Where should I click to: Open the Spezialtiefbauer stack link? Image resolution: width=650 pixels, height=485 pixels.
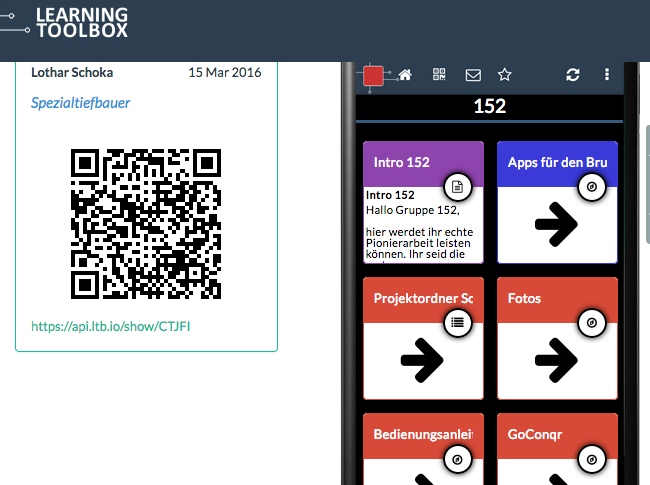(80, 103)
